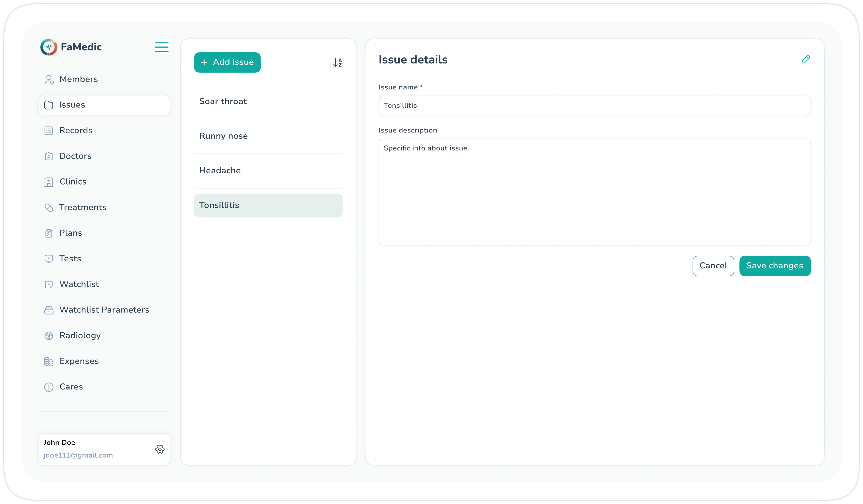Image resolution: width=863 pixels, height=504 pixels.
Task: Open the Tests section
Action: [104, 259]
